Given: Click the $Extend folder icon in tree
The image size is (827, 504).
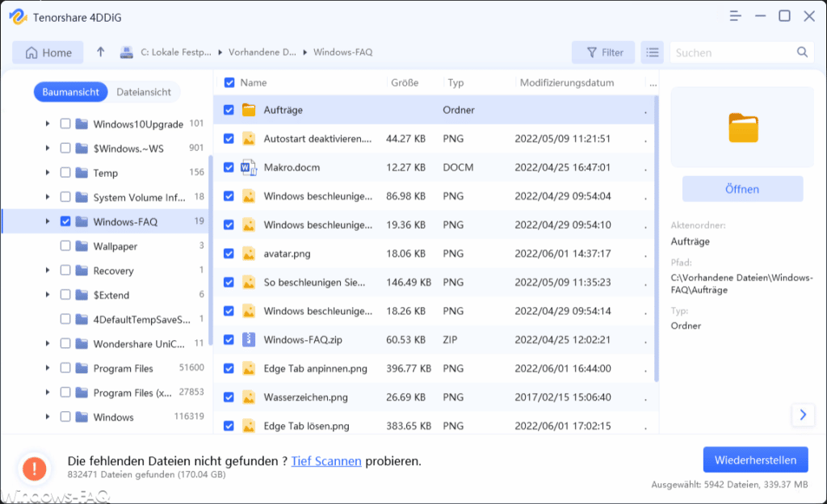Looking at the screenshot, I should pyautogui.click(x=82, y=294).
